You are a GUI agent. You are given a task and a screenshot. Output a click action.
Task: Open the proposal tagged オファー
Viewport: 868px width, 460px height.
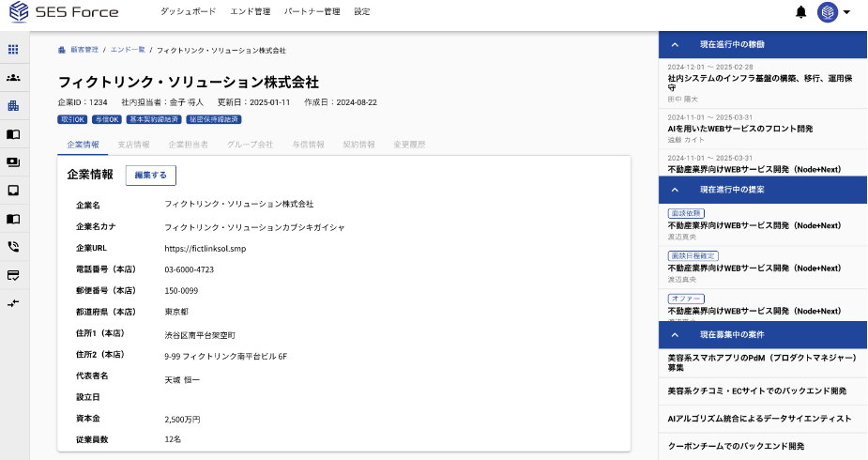(x=762, y=305)
